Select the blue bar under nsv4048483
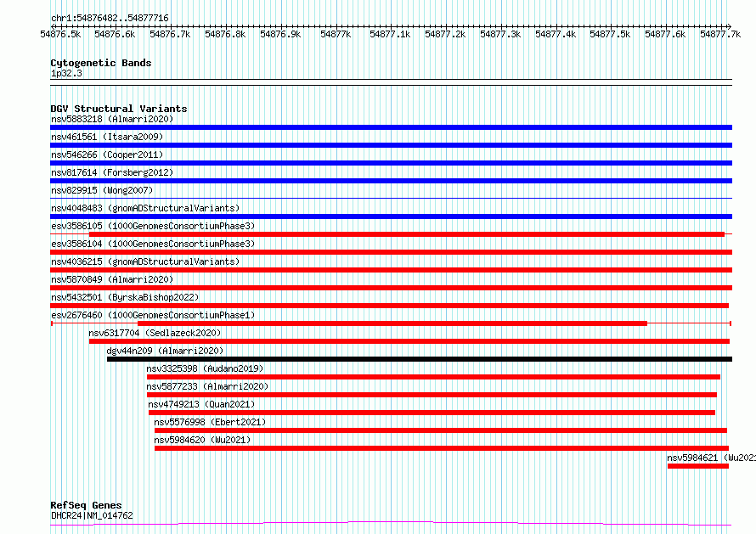 point(391,216)
